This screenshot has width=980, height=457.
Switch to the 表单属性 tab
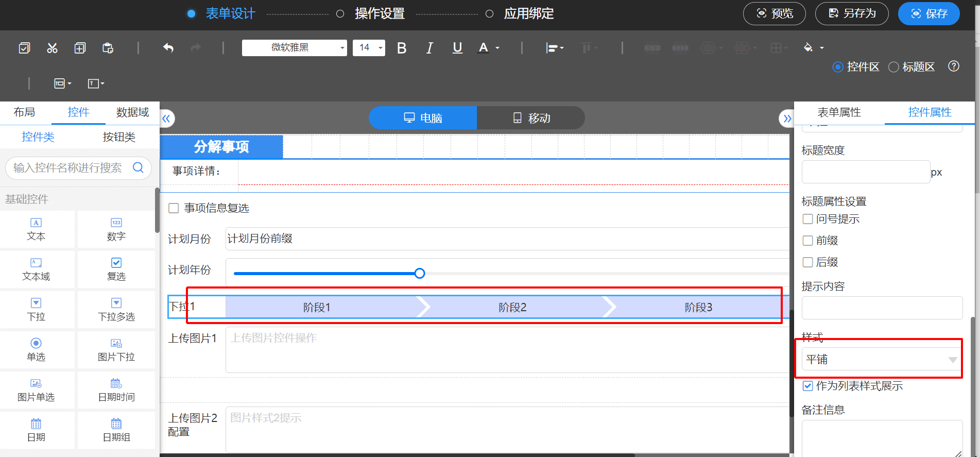[839, 112]
